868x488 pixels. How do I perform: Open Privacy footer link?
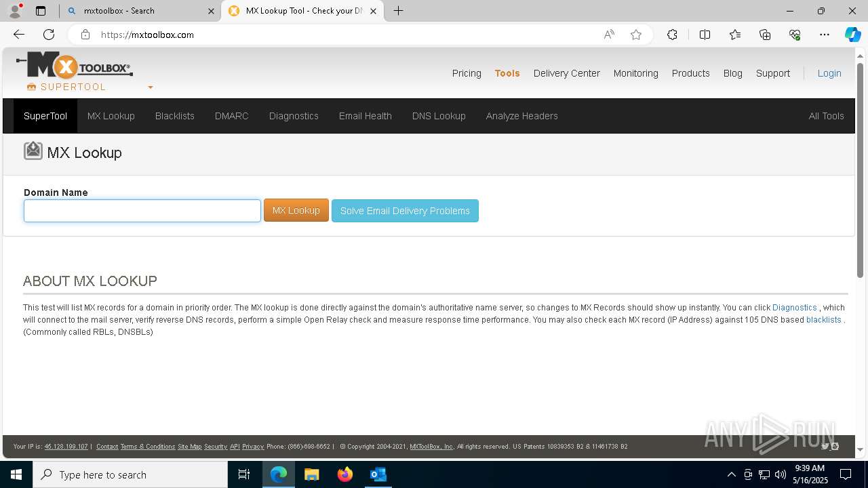click(x=253, y=447)
